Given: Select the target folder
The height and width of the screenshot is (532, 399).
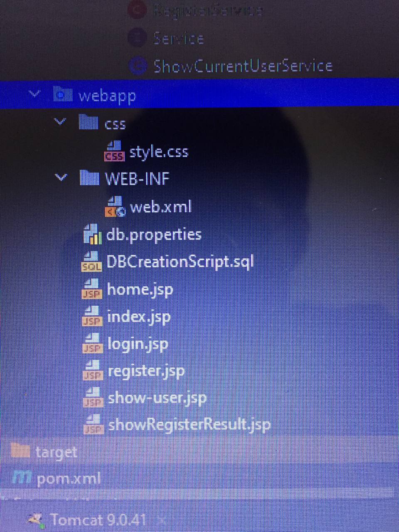Looking at the screenshot, I should tap(56, 452).
